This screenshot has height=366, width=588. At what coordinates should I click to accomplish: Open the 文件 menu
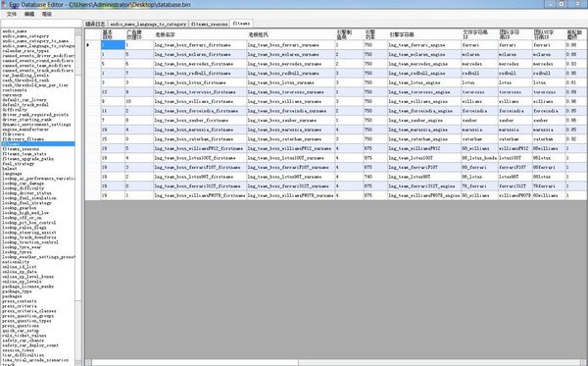click(12, 15)
